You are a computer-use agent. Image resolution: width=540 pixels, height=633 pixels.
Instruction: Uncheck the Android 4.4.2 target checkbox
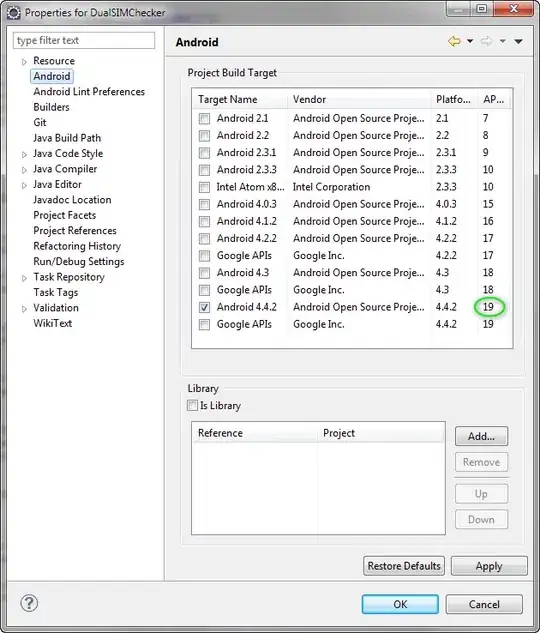tap(204, 307)
